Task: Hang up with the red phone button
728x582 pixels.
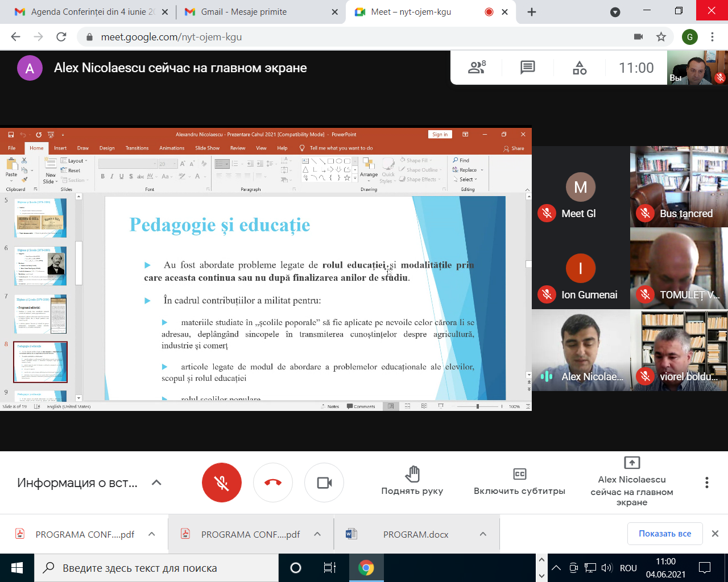Action: [273, 483]
